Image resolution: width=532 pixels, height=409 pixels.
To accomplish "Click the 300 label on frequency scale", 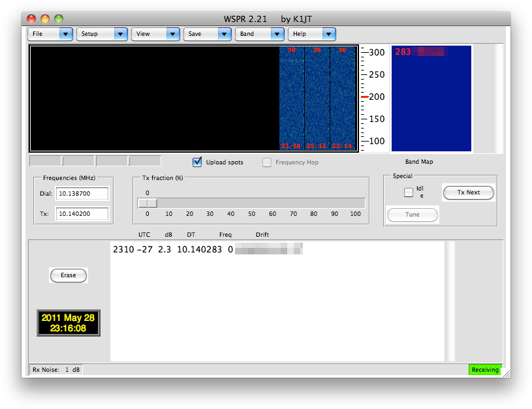I will point(377,53).
